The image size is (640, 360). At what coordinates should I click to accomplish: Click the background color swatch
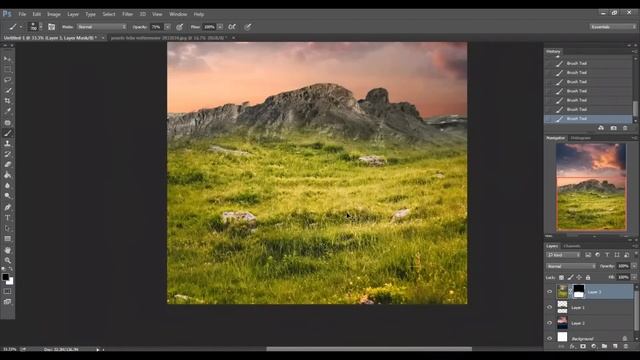(x=10, y=282)
